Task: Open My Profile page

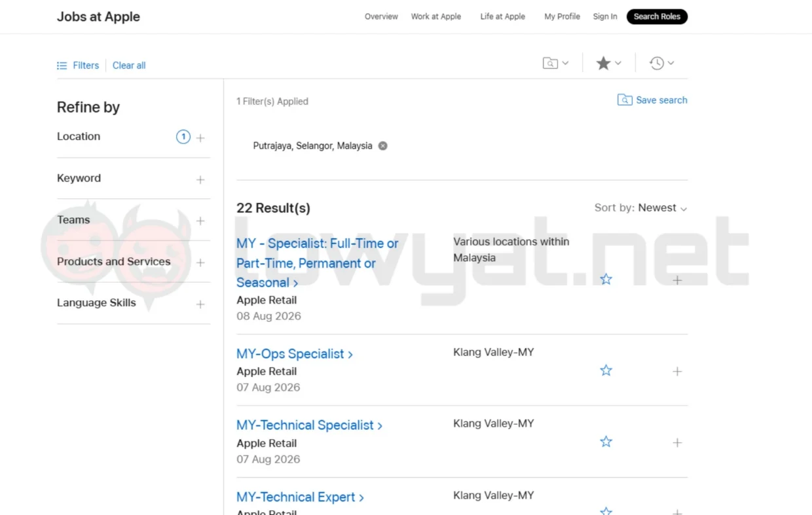Action: [x=562, y=16]
